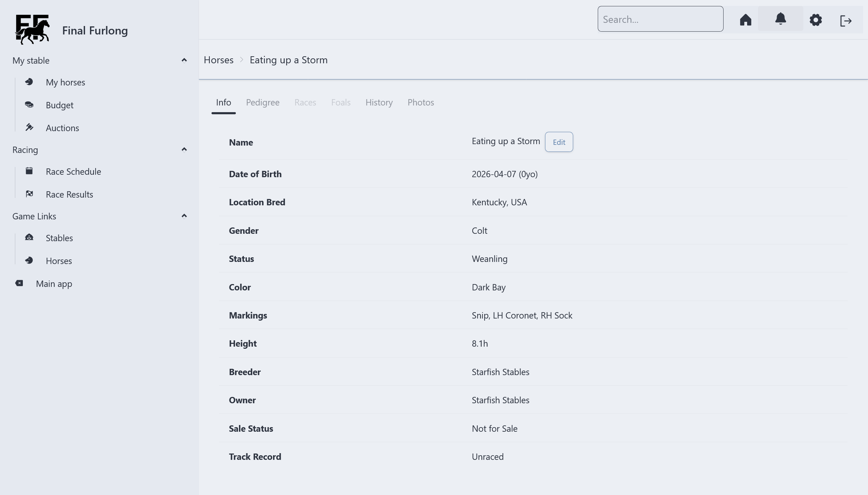The image size is (868, 495).
Task: Collapse the My stable section
Action: pyautogui.click(x=184, y=60)
